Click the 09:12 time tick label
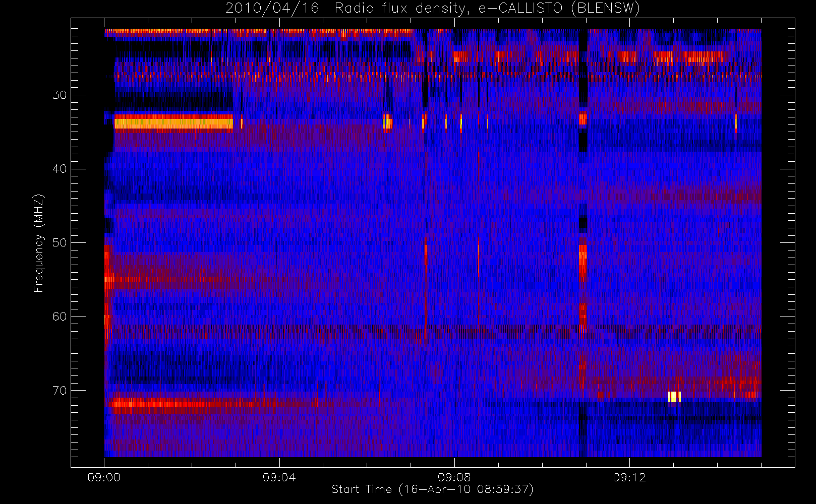Image resolution: width=816 pixels, height=504 pixels. click(629, 477)
